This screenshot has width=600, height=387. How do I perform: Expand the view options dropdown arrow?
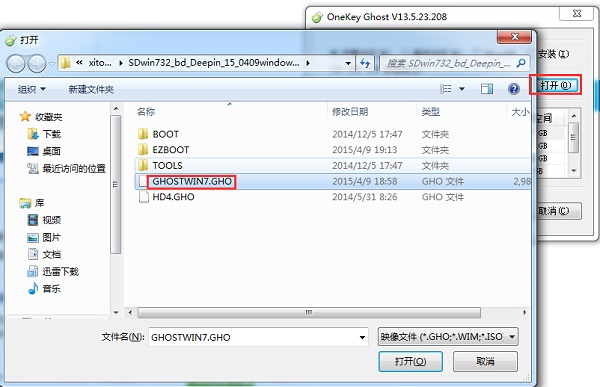click(x=462, y=89)
